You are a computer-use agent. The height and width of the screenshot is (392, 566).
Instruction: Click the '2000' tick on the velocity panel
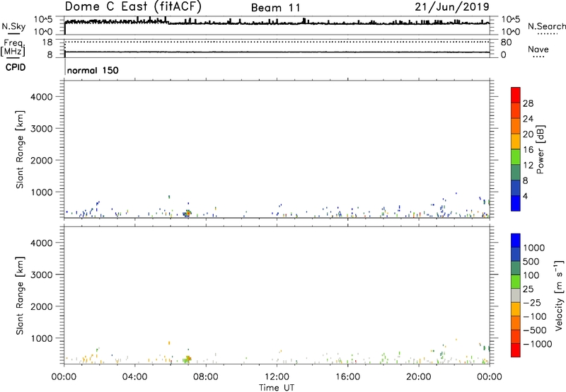pos(42,306)
